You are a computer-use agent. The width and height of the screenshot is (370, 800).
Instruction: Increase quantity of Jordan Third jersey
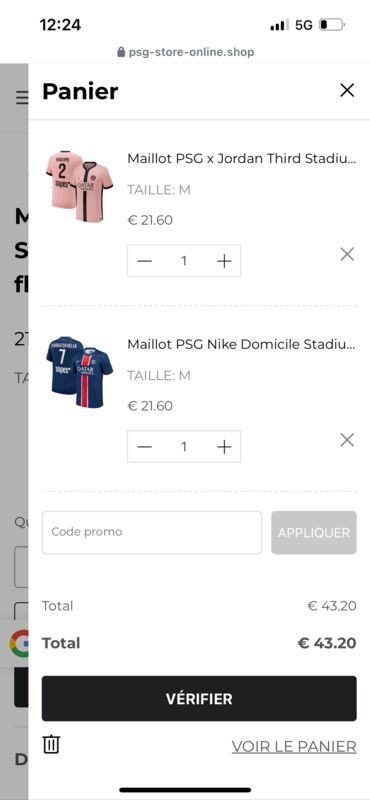[x=224, y=261]
